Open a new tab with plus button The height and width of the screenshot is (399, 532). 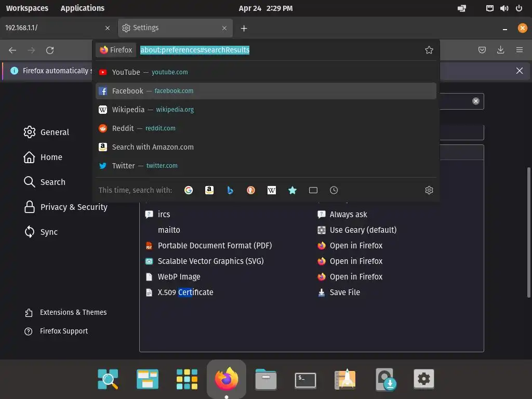click(244, 28)
